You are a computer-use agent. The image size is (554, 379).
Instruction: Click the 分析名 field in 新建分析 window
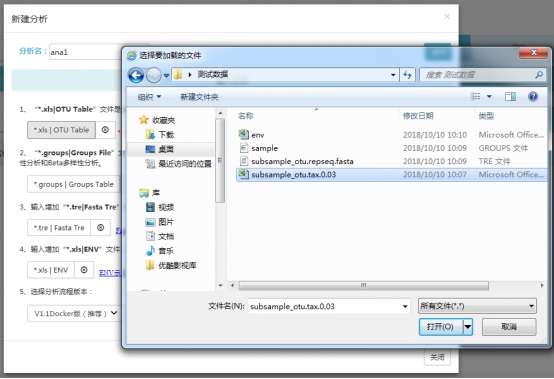click(x=85, y=52)
